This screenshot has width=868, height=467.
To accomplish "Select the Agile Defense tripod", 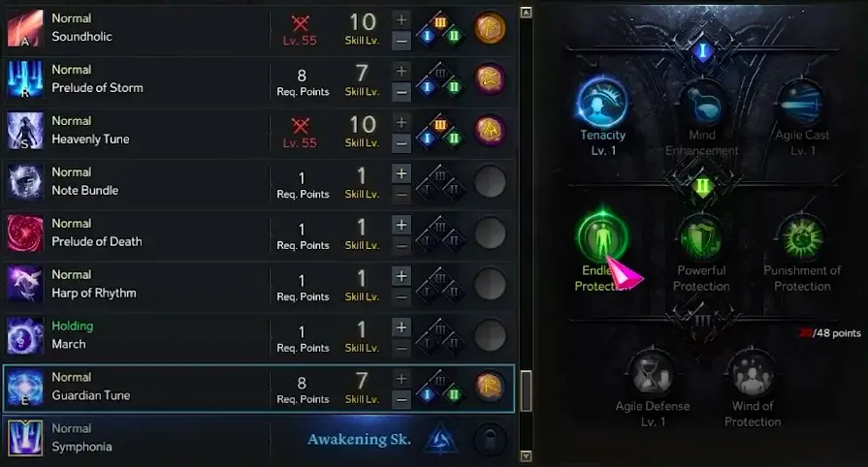I will (x=652, y=374).
